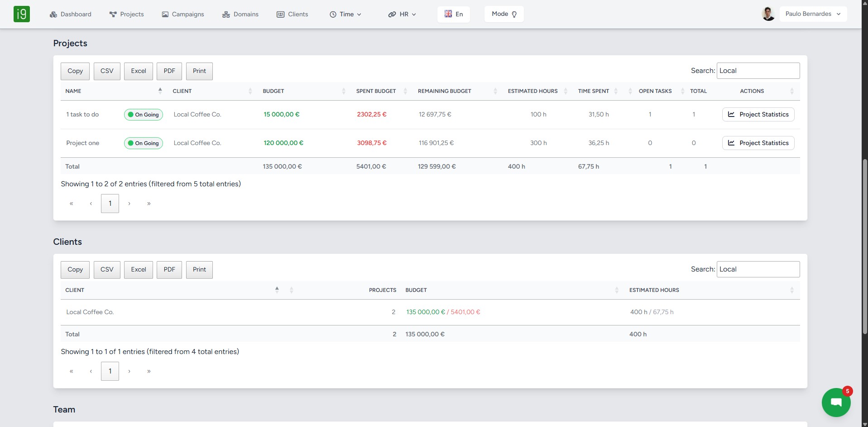Click the Clients icon in the navbar
This screenshot has width=868, height=427.
point(280,14)
